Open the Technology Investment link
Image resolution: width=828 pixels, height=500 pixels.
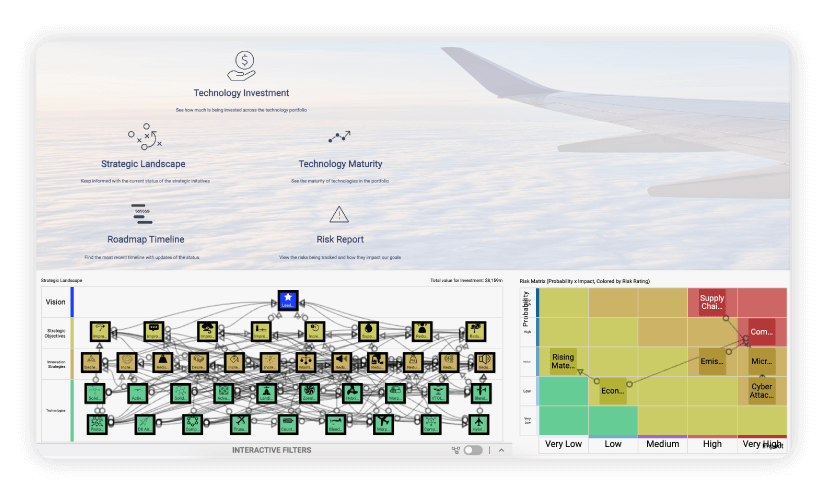click(241, 93)
